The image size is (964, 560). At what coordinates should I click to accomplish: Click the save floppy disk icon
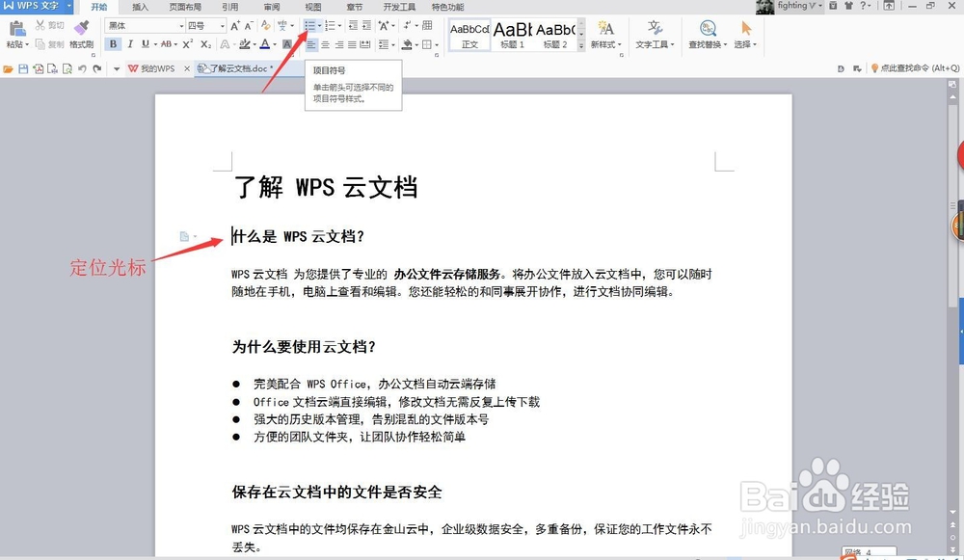23,68
